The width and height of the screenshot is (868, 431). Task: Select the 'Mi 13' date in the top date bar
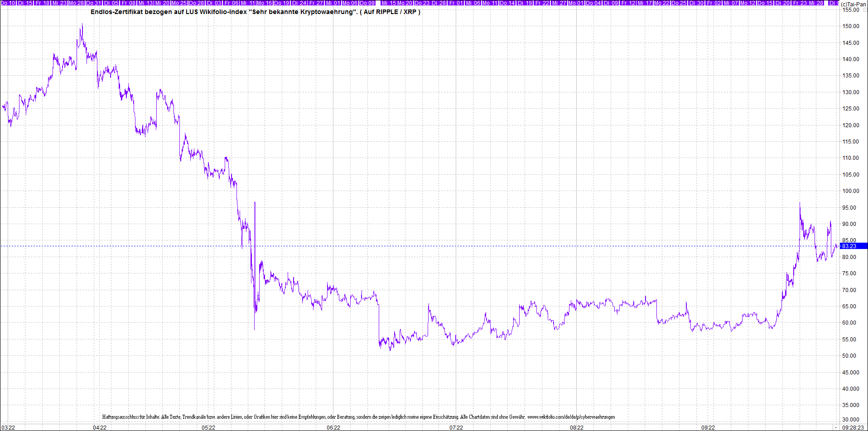click(x=146, y=3)
